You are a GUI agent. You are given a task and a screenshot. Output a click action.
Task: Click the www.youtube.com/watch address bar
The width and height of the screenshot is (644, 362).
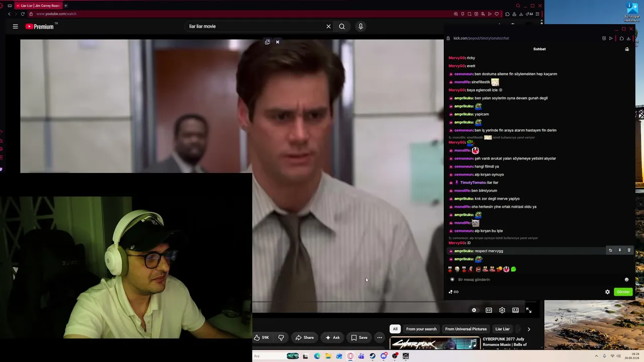pos(56,14)
